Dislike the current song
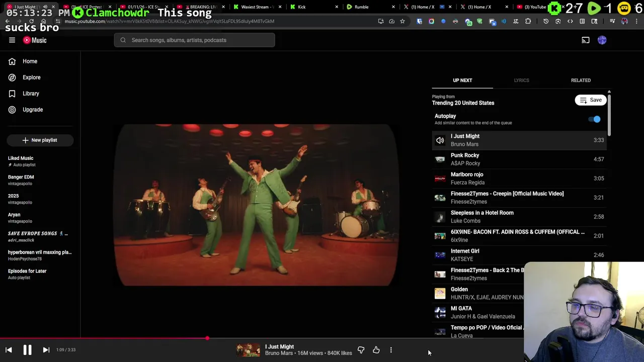Image resolution: width=644 pixels, height=362 pixels. pos(361,350)
